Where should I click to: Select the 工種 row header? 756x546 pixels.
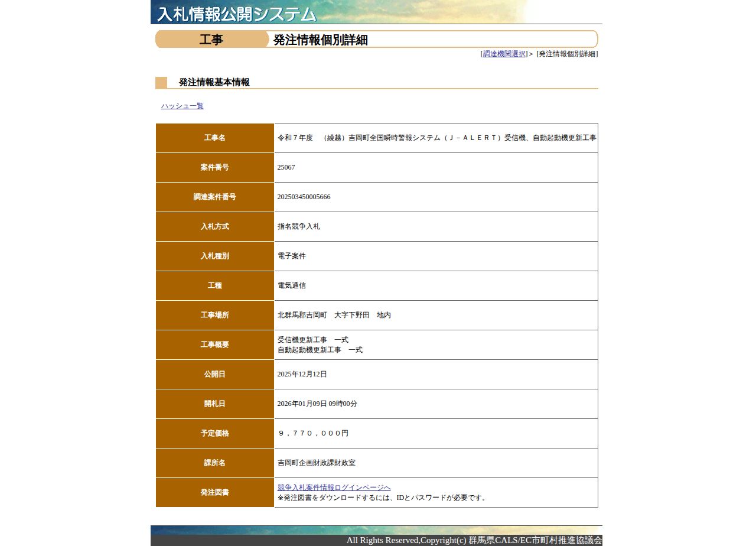(215, 285)
